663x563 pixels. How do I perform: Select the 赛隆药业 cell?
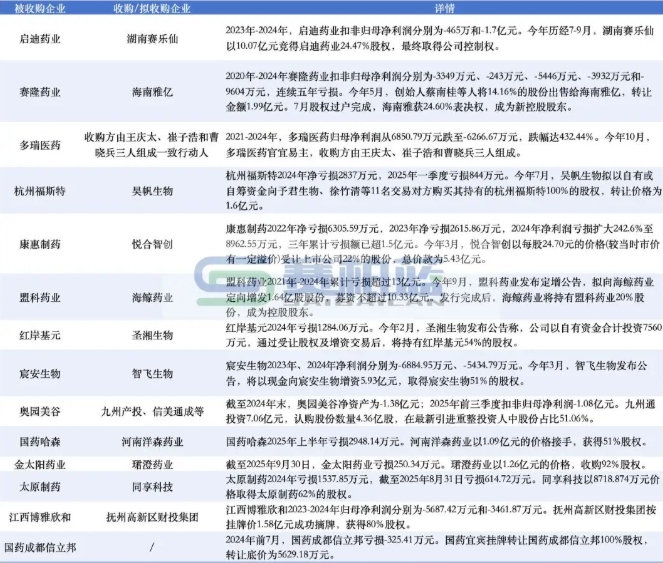click(40, 92)
